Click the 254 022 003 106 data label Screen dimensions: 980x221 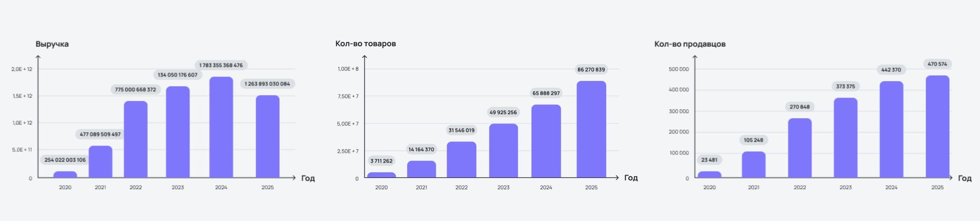[x=65, y=160]
